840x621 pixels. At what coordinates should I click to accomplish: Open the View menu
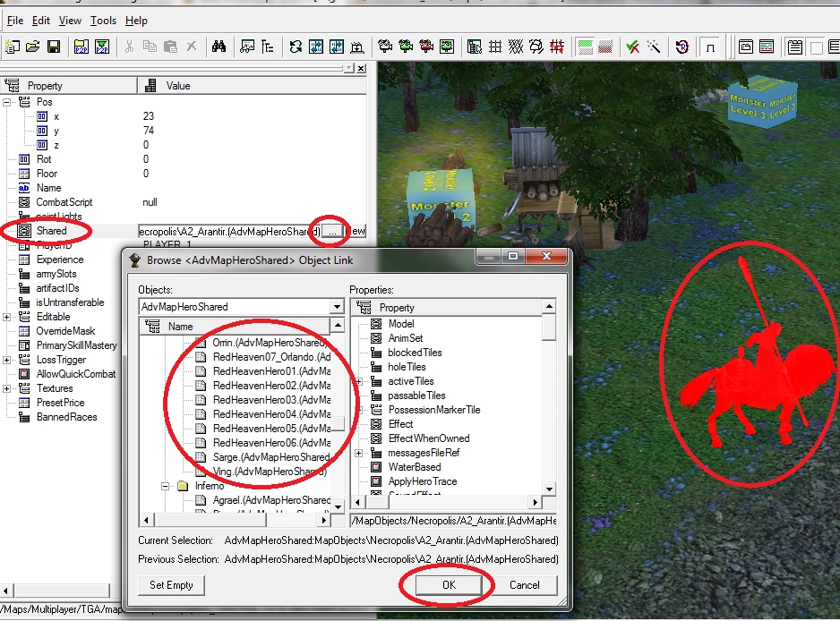(70, 21)
